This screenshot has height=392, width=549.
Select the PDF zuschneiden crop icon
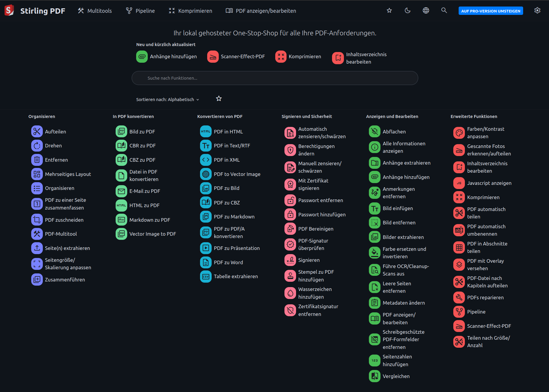pos(37,220)
